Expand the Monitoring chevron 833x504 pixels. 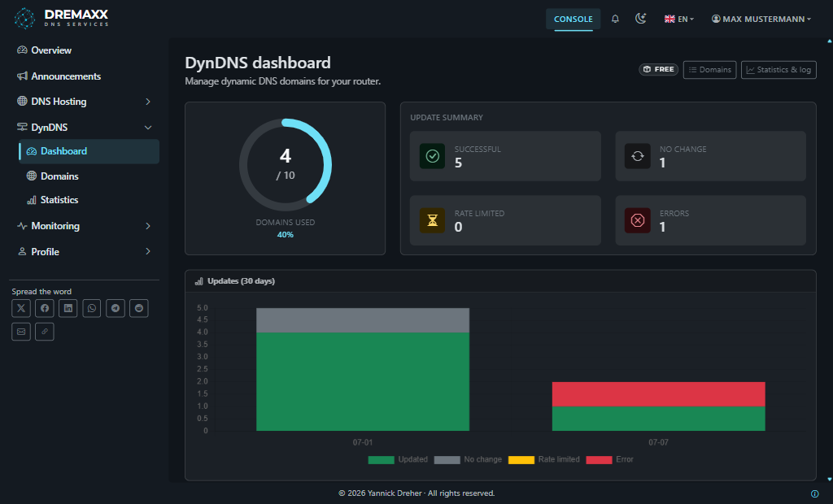(x=148, y=226)
